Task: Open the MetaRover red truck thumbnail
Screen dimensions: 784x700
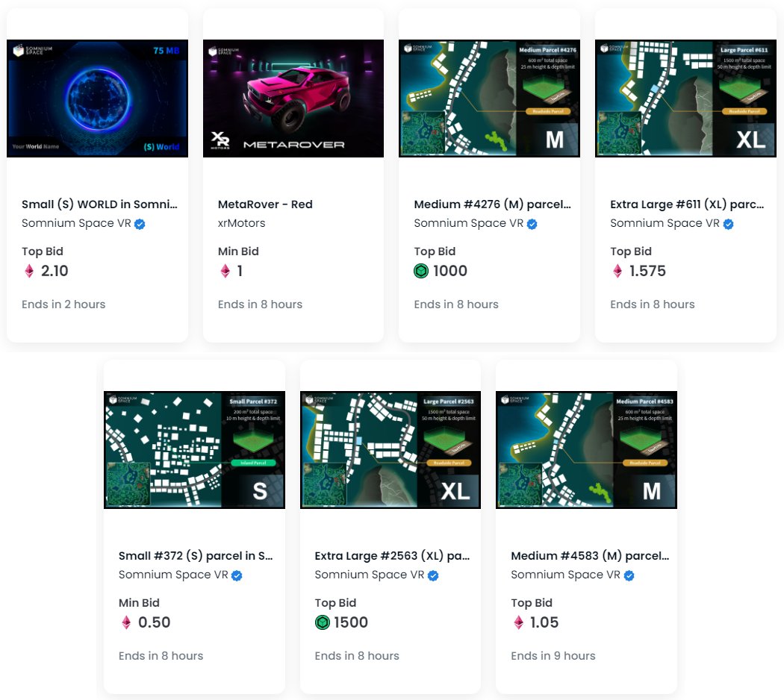Action: pos(293,99)
